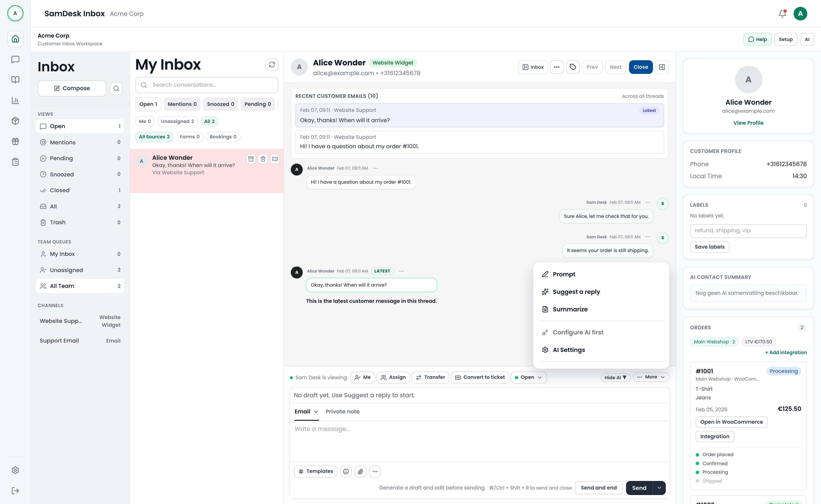
Task: Refresh My Inbox with the refresh icon
Action: pos(272,64)
